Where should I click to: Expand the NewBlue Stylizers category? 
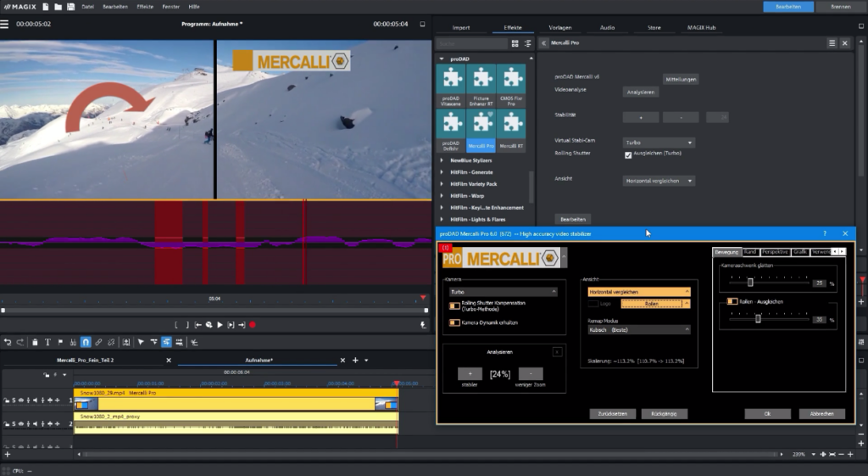coord(442,160)
